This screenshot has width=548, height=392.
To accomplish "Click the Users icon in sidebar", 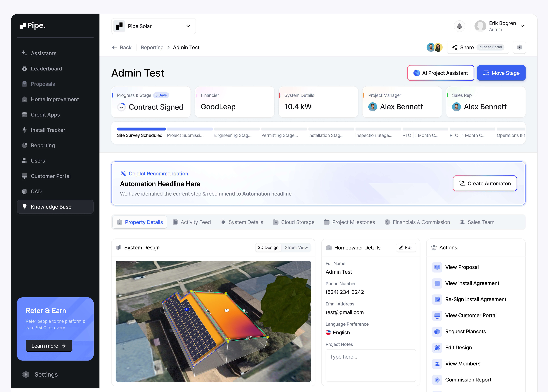I will (x=24, y=160).
